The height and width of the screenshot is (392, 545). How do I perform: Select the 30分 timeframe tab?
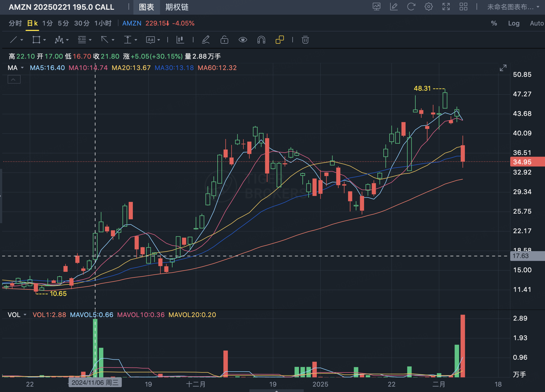[x=82, y=23]
